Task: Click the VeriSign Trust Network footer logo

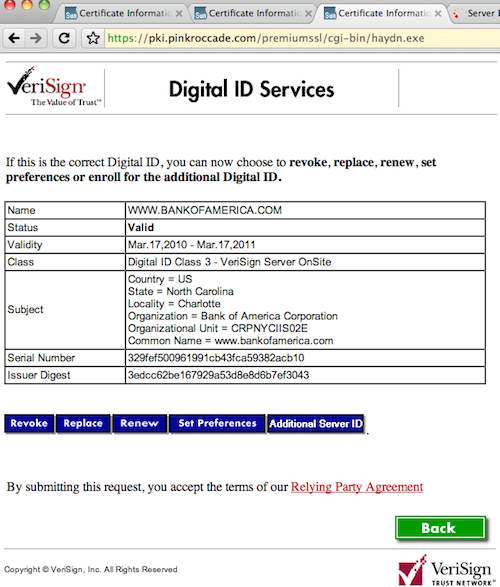Action: [x=447, y=570]
